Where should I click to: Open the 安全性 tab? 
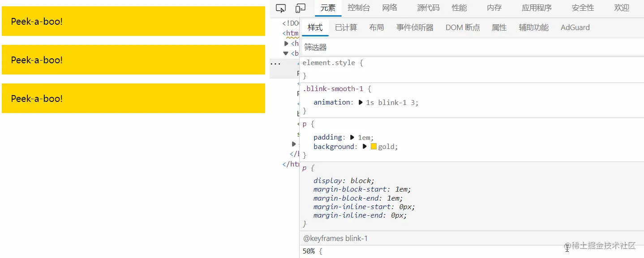click(x=583, y=8)
